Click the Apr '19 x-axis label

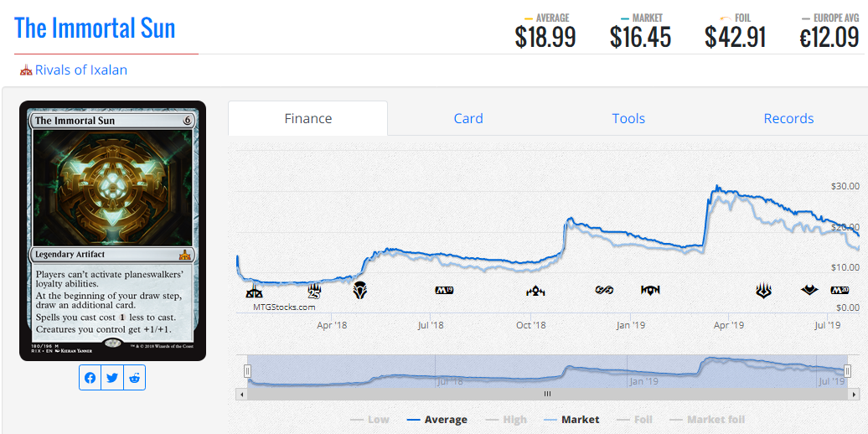tap(729, 325)
